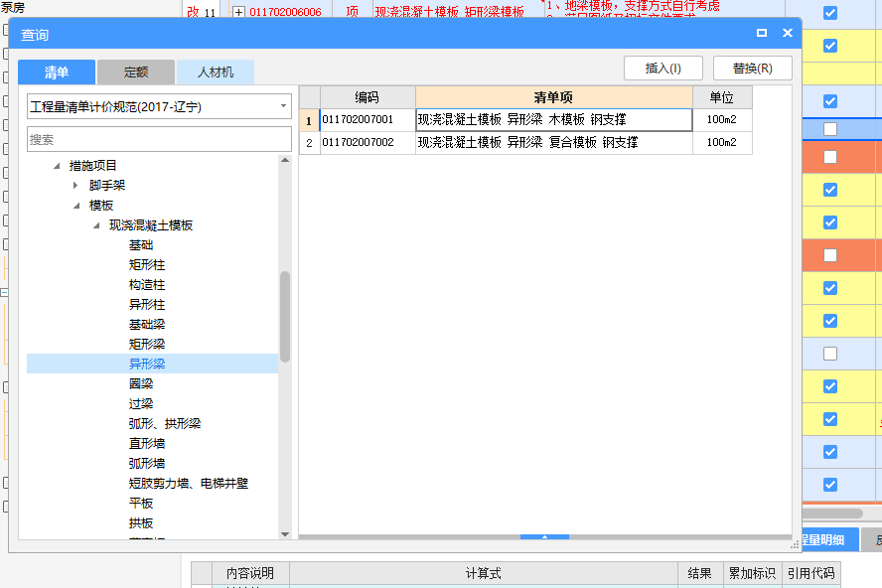This screenshot has height=588, width=882.
Task: Click the 引用代码 column header
Action: click(810, 573)
